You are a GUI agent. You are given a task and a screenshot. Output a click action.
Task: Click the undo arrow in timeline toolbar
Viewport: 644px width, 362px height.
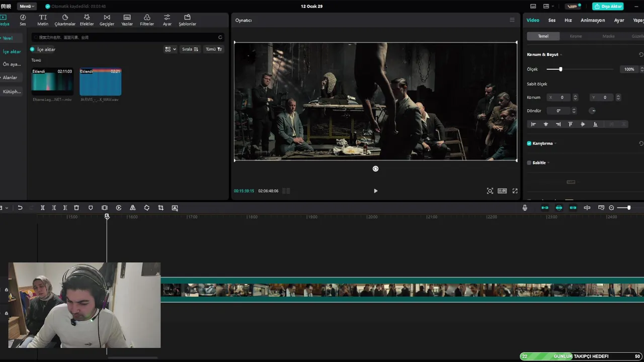coord(20,208)
